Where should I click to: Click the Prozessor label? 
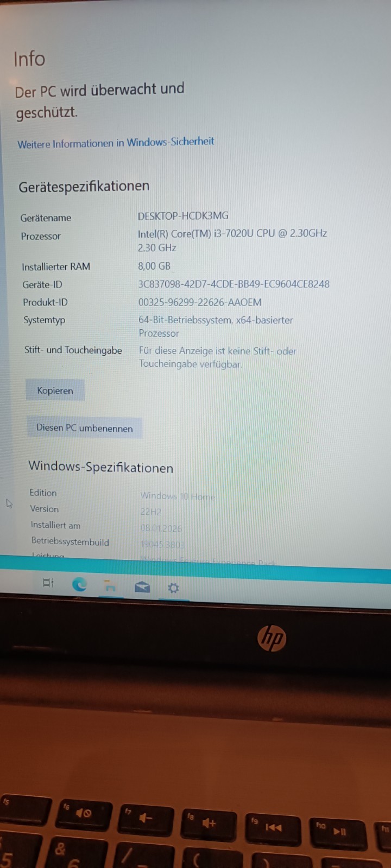click(41, 236)
